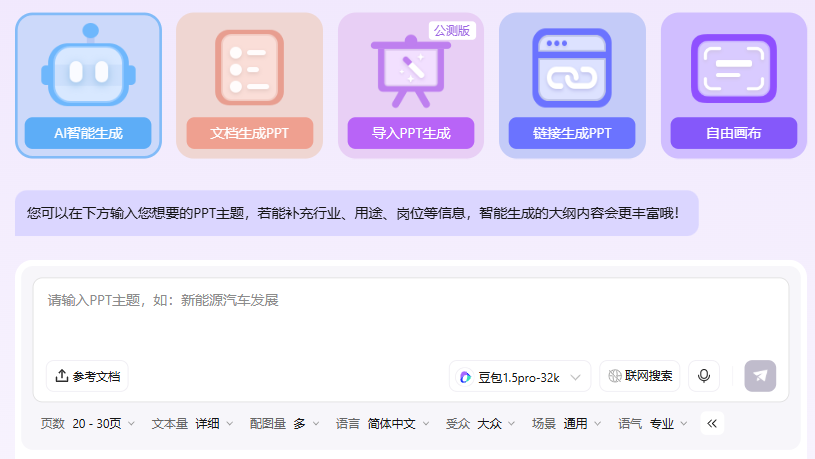Open the 受众 大众 dropdown
The image size is (815, 459).
pyautogui.click(x=480, y=424)
